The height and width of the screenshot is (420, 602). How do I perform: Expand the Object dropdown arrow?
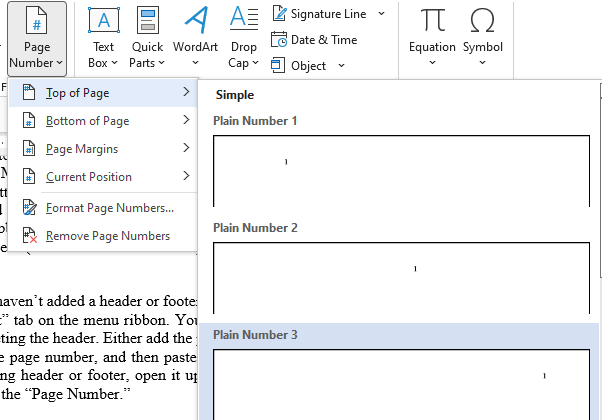342,66
